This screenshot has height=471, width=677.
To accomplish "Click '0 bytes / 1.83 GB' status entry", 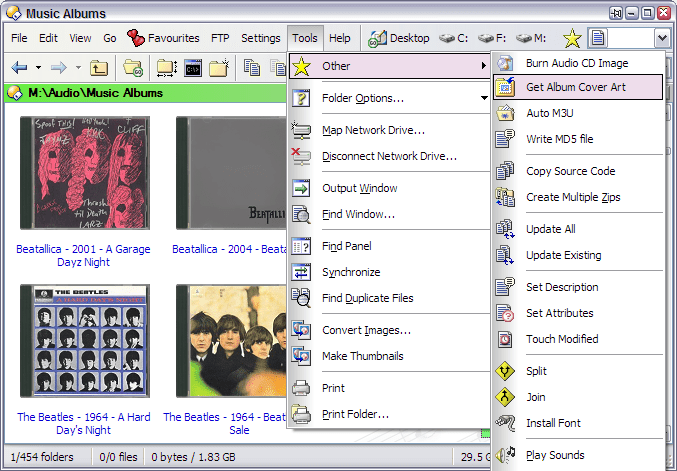I will 193,457.
